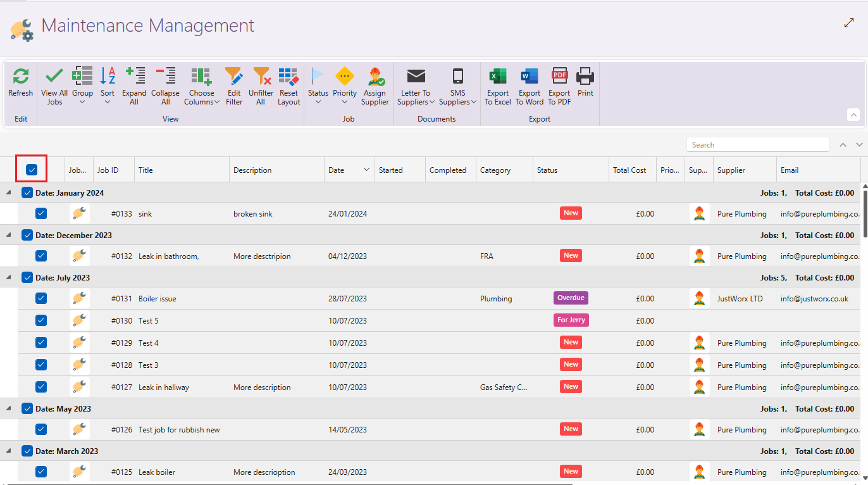Viewport: 868px width, 485px height.
Task: Click View All Jobs checkmark icon
Action: click(54, 76)
